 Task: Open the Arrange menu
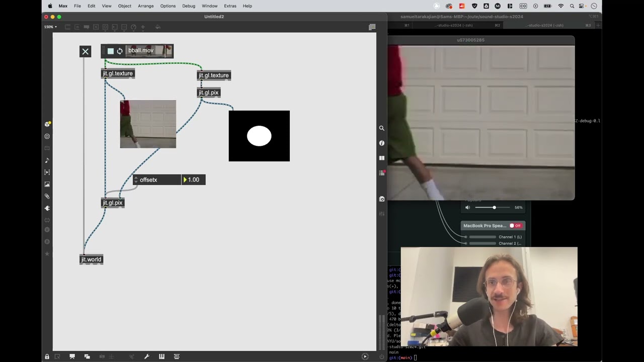tap(146, 6)
